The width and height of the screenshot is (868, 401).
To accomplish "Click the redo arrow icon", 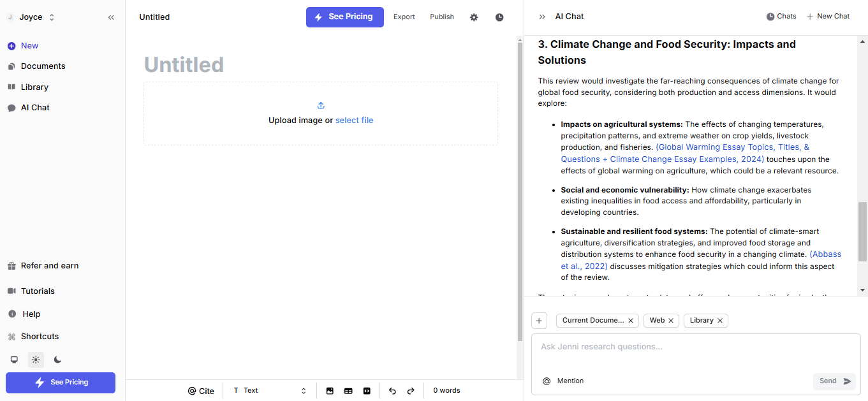I will (x=411, y=391).
